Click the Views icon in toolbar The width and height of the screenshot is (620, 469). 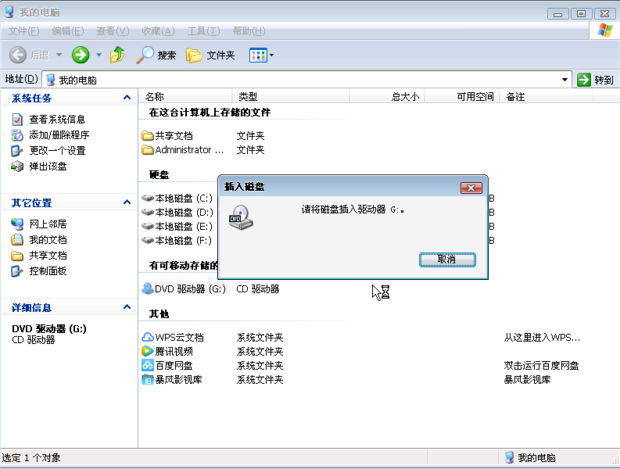tap(258, 55)
